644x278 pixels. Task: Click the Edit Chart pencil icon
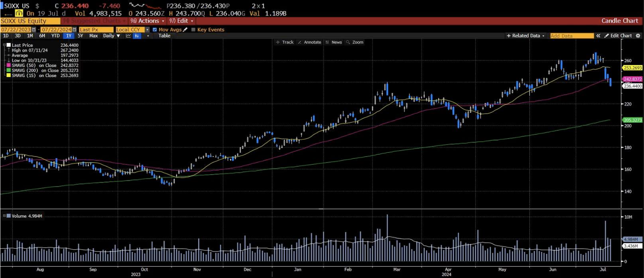(607, 36)
